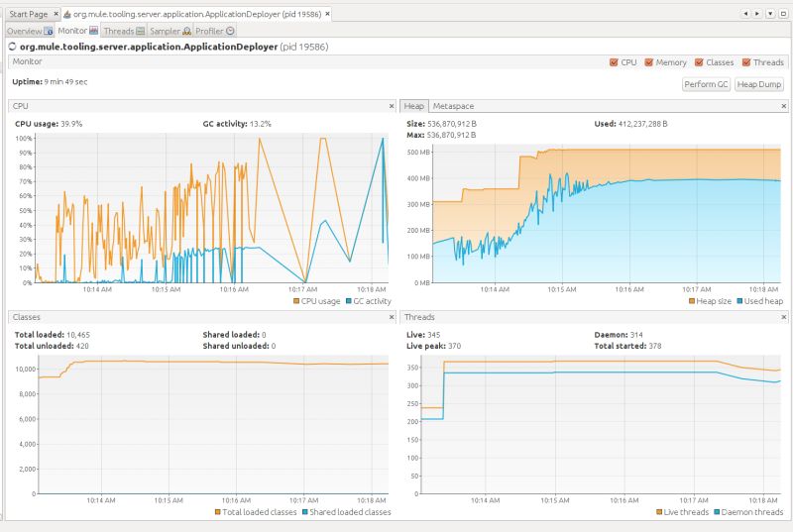
Task: Click the GC activity 13.2% value
Action: click(x=260, y=124)
